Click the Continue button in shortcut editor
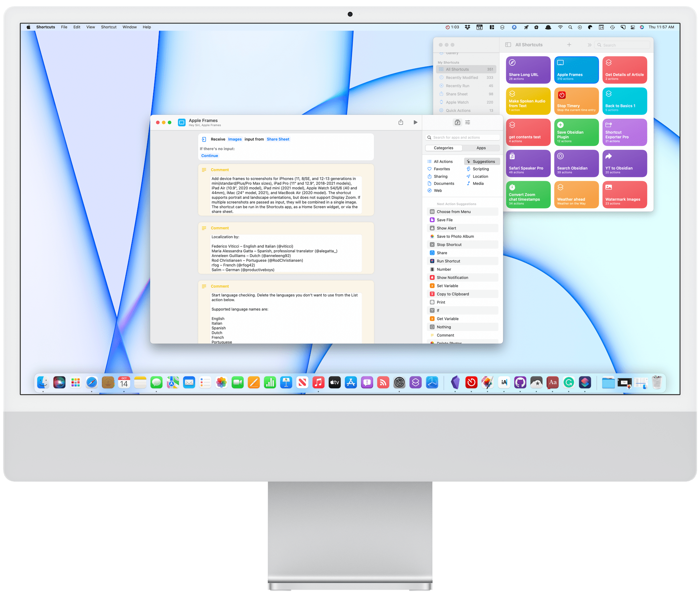This screenshot has width=700, height=594. point(209,156)
